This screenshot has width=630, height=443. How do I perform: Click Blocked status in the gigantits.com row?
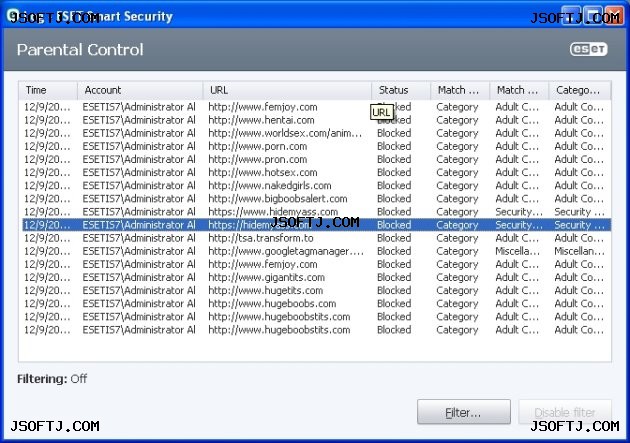coord(394,278)
